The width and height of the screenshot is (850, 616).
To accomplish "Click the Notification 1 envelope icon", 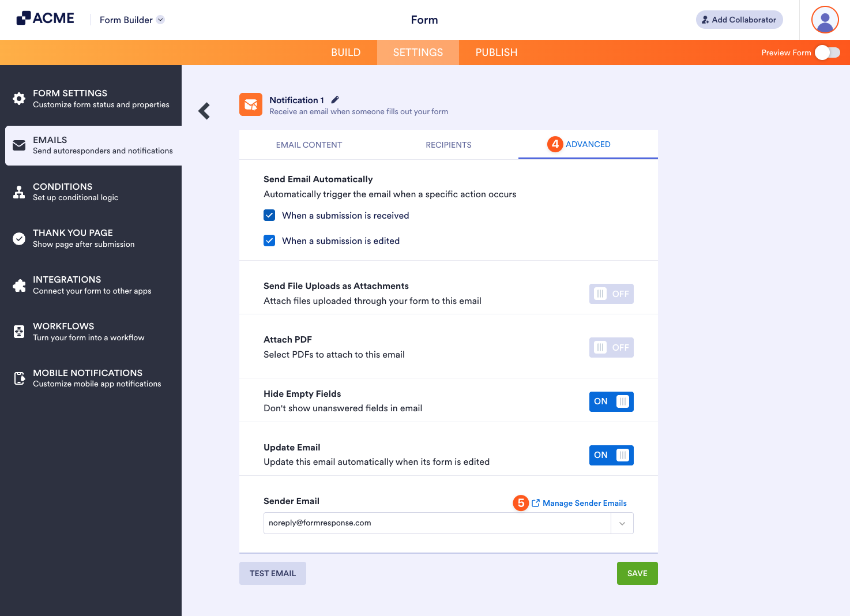I will 251,104.
